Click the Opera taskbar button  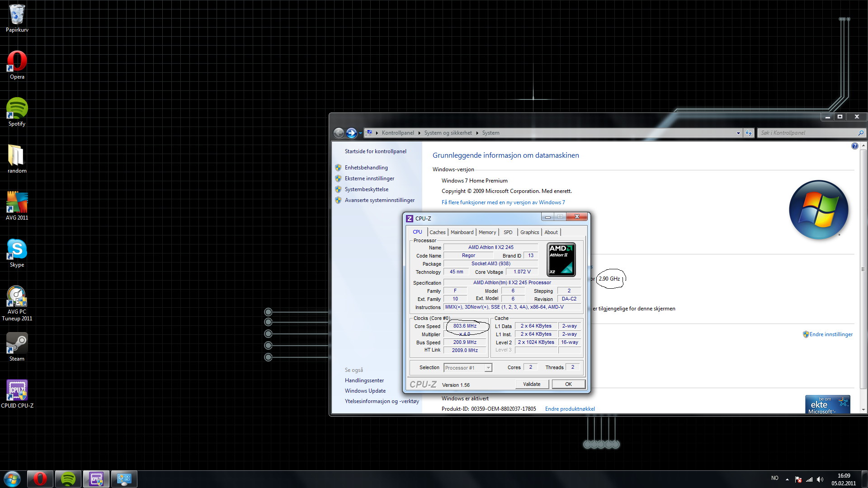(x=40, y=479)
